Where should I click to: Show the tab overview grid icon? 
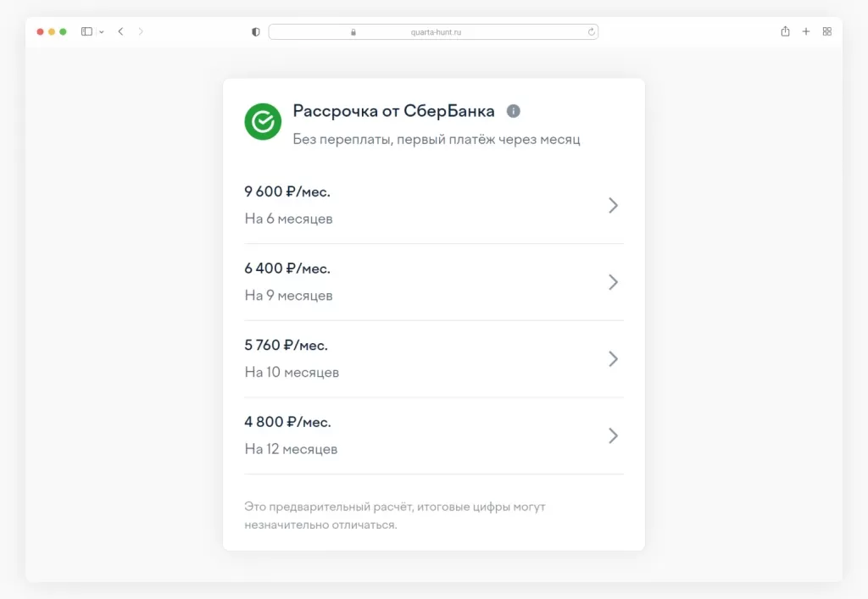[827, 31]
